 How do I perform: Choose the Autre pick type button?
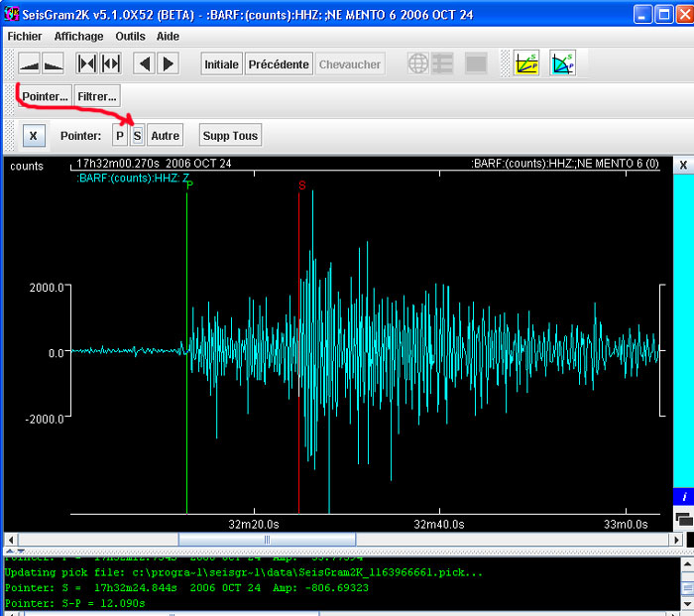point(166,136)
